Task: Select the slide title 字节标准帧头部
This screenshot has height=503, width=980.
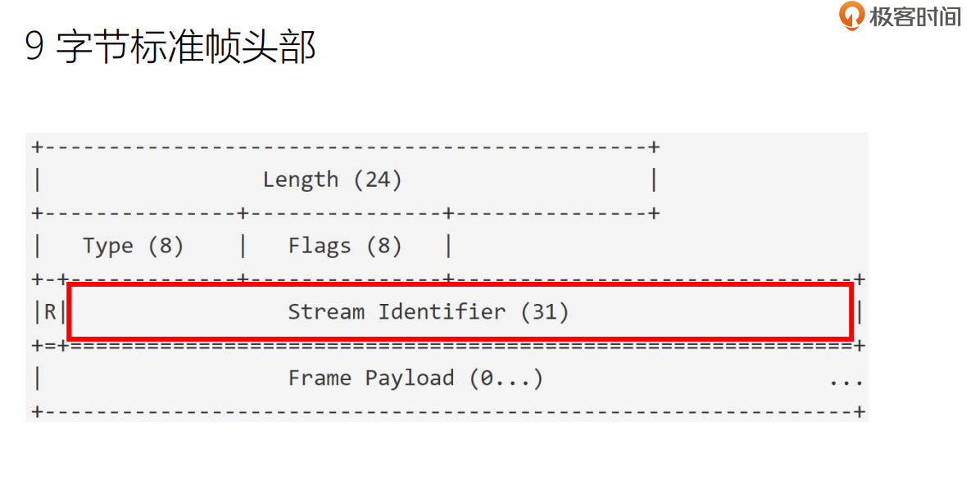Action: pos(186,48)
